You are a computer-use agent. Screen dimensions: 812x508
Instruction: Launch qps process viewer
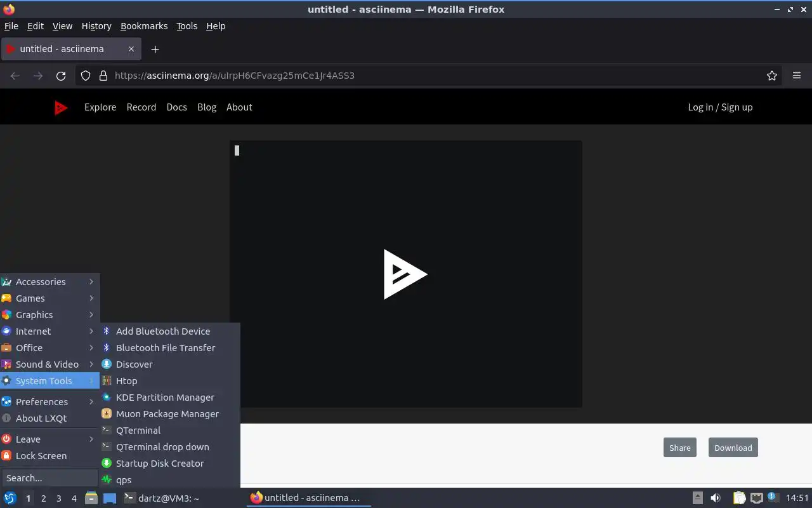[170, 480]
